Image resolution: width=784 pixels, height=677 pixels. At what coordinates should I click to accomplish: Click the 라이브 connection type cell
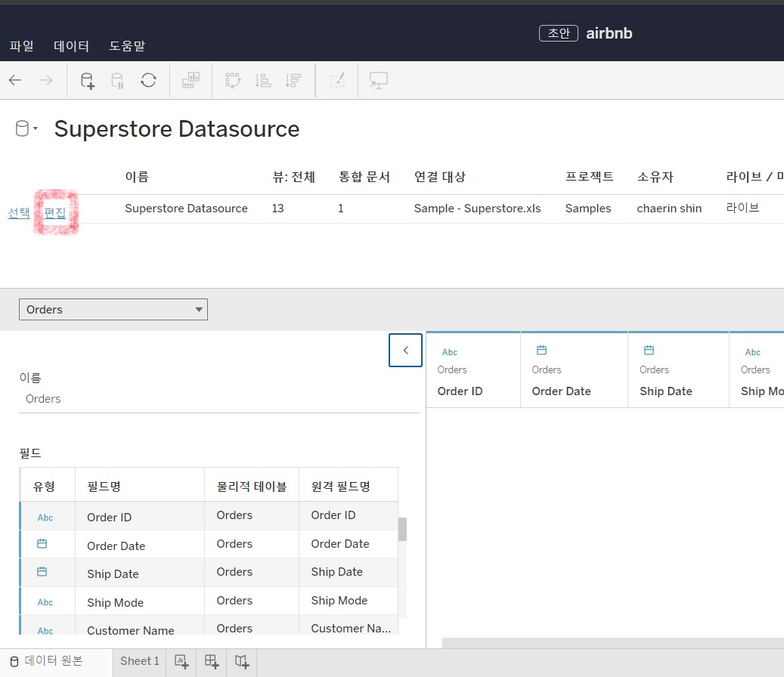point(742,208)
